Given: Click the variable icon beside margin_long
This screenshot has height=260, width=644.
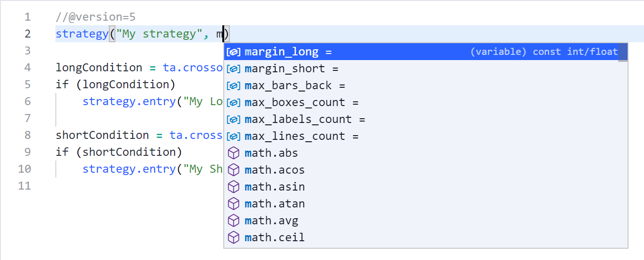Looking at the screenshot, I should tap(234, 52).
